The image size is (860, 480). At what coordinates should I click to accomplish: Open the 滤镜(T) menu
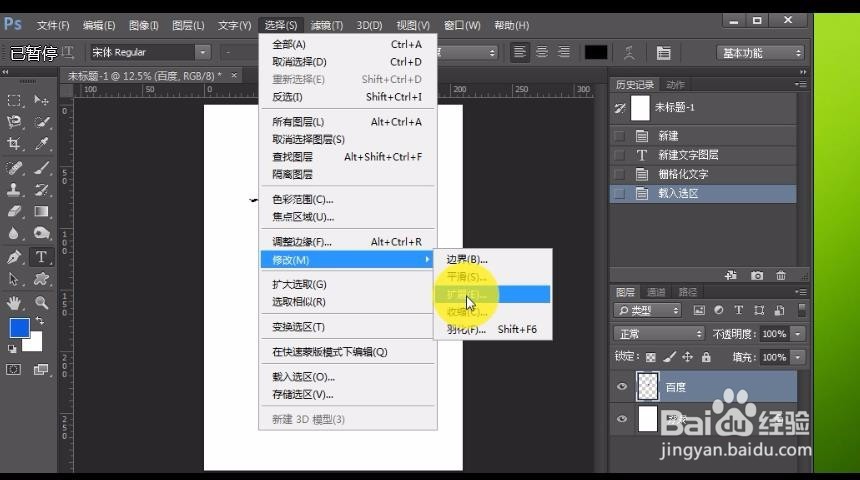(326, 25)
